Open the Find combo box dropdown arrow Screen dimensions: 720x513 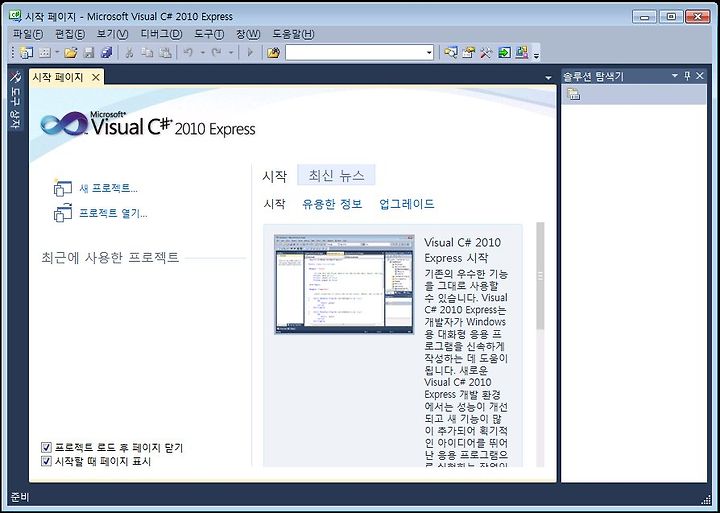[429, 53]
